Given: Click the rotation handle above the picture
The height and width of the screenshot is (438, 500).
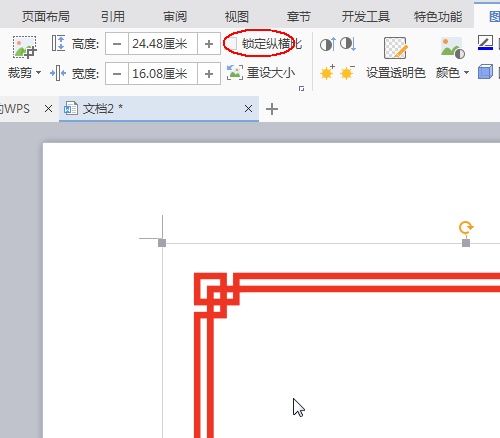Looking at the screenshot, I should tap(466, 228).
